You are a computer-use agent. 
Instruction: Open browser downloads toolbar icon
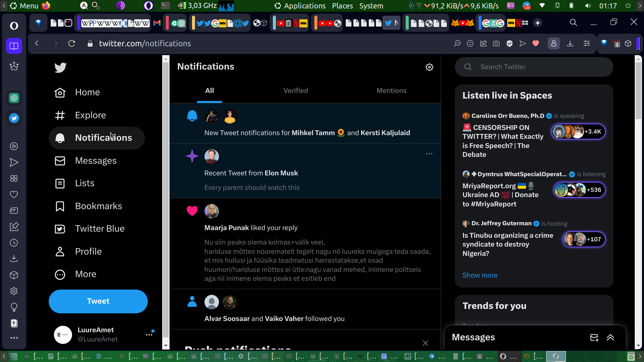(570, 43)
